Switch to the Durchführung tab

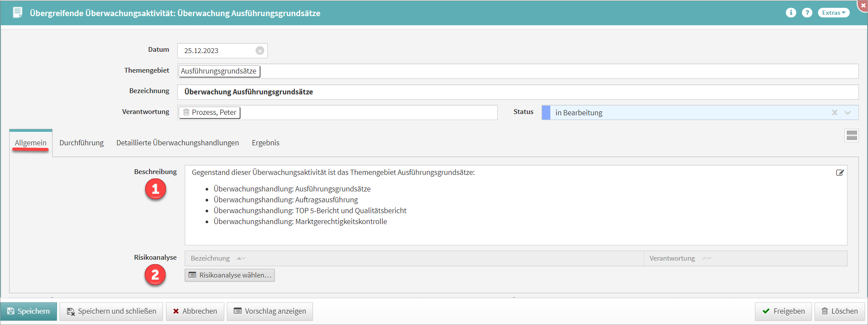[x=81, y=143]
